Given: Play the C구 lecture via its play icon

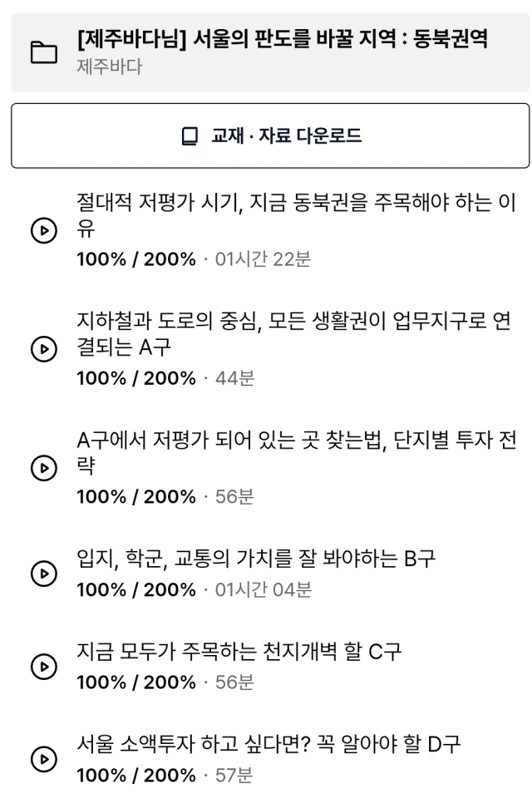Looking at the screenshot, I should [x=44, y=667].
